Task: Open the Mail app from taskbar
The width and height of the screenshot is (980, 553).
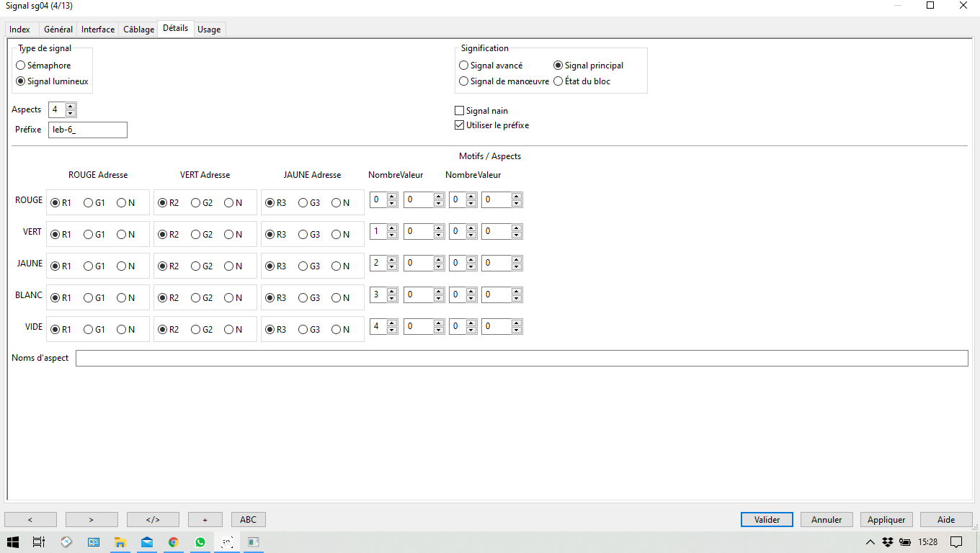Action: click(147, 542)
